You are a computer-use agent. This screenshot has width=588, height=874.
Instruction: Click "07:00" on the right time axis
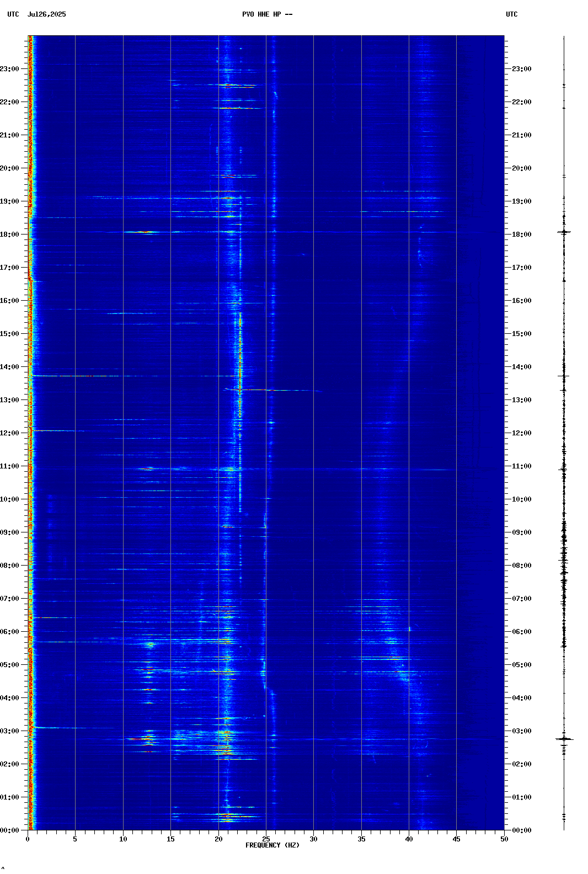(522, 599)
